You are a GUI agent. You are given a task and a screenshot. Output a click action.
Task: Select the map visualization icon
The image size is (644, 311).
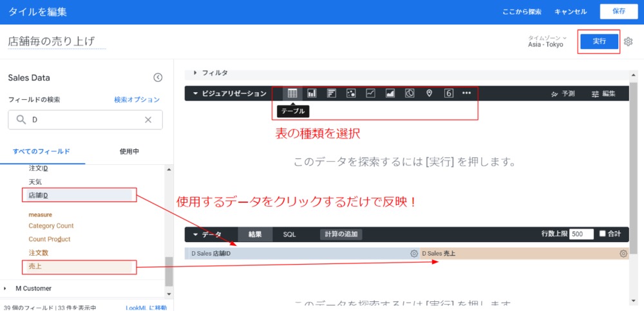pos(429,93)
